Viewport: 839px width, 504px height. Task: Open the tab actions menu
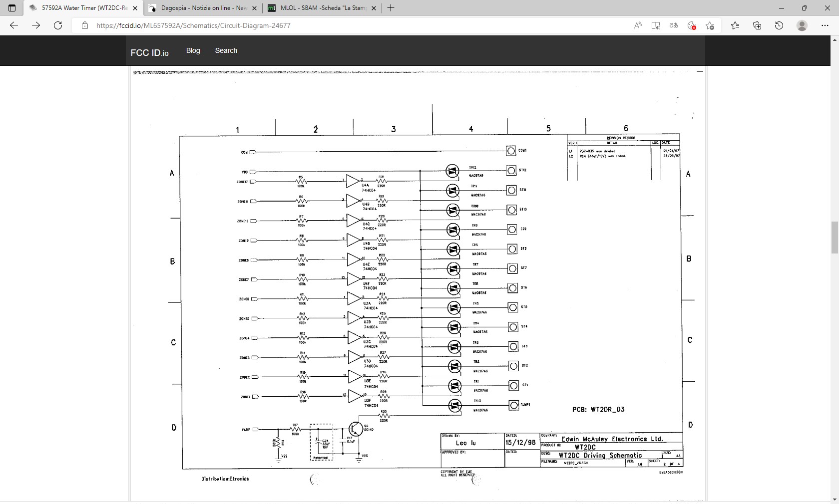12,8
